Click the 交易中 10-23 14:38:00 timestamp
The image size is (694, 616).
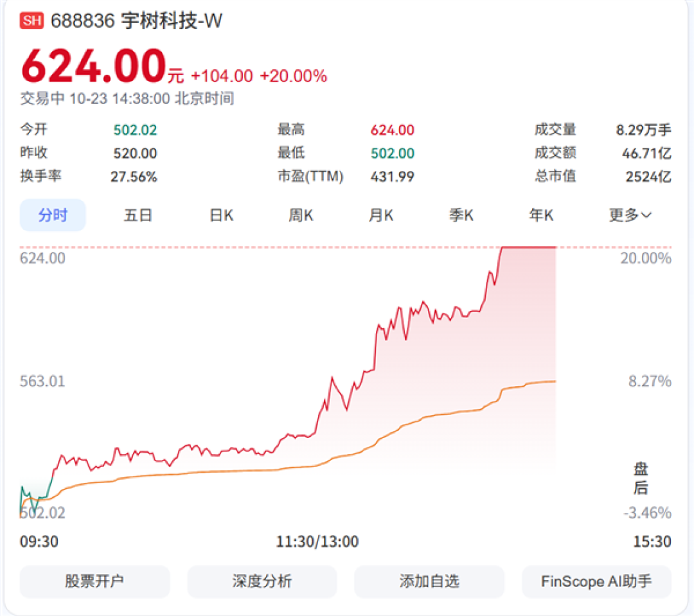pos(127,99)
